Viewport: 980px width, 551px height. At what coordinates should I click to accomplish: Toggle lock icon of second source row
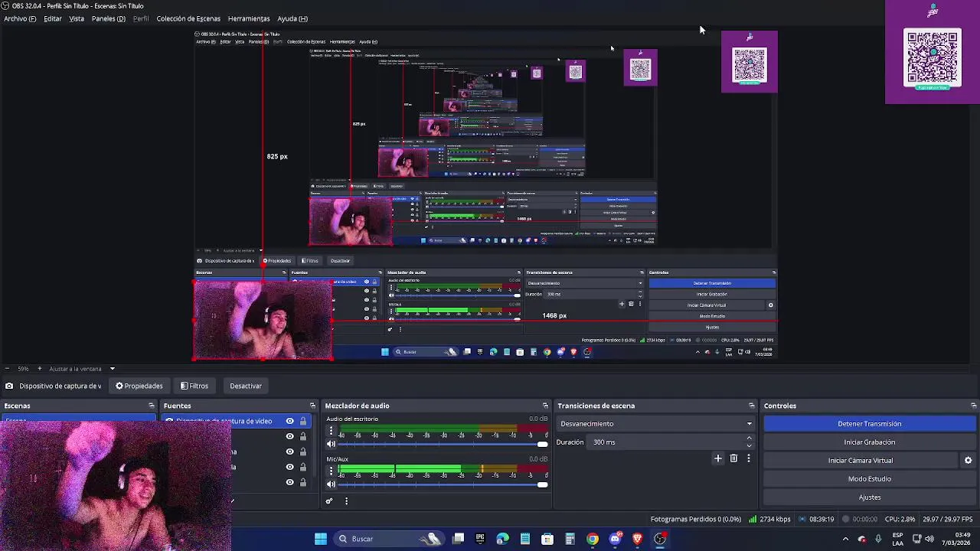[x=303, y=436]
